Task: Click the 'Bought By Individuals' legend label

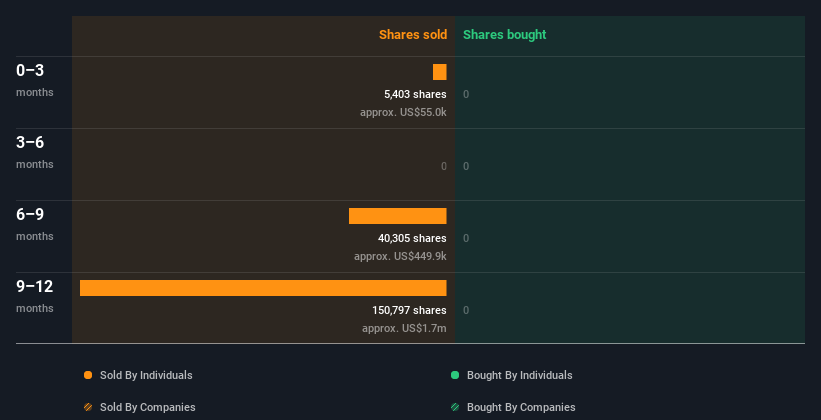Action: click(x=519, y=375)
